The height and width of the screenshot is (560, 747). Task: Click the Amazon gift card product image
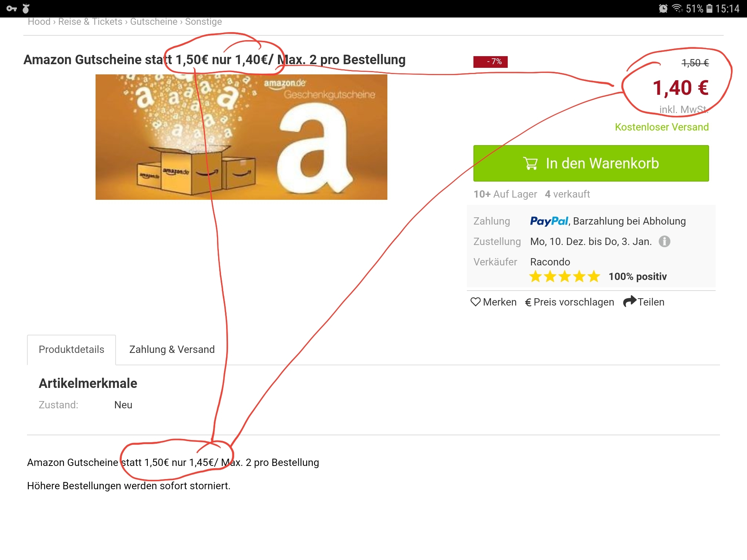(x=241, y=137)
